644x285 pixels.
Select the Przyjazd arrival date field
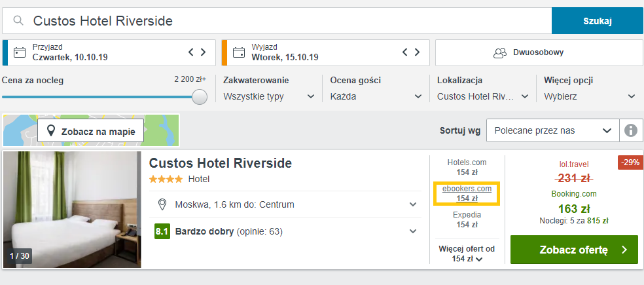click(x=109, y=52)
